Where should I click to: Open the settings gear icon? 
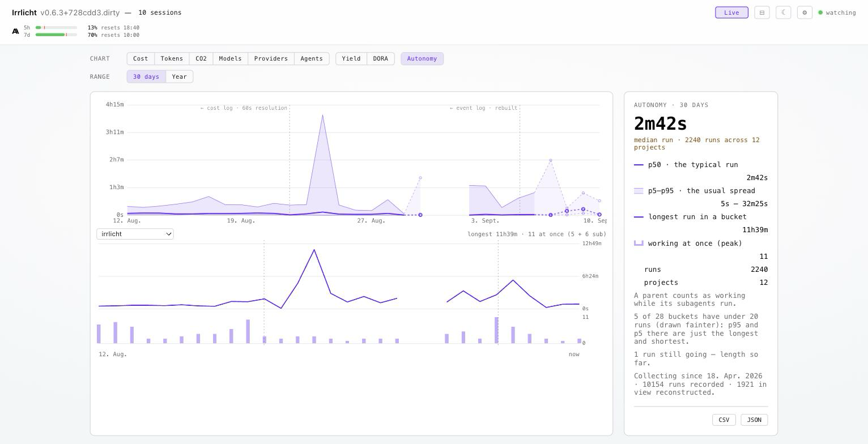pos(805,12)
